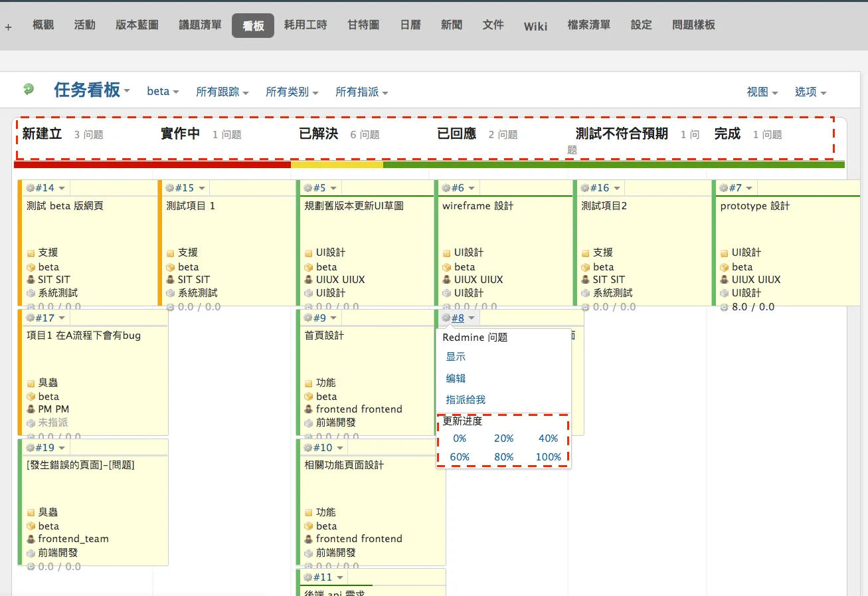Choose 编辑 in the #8 popup menu
This screenshot has height=596, width=868.
(x=456, y=378)
